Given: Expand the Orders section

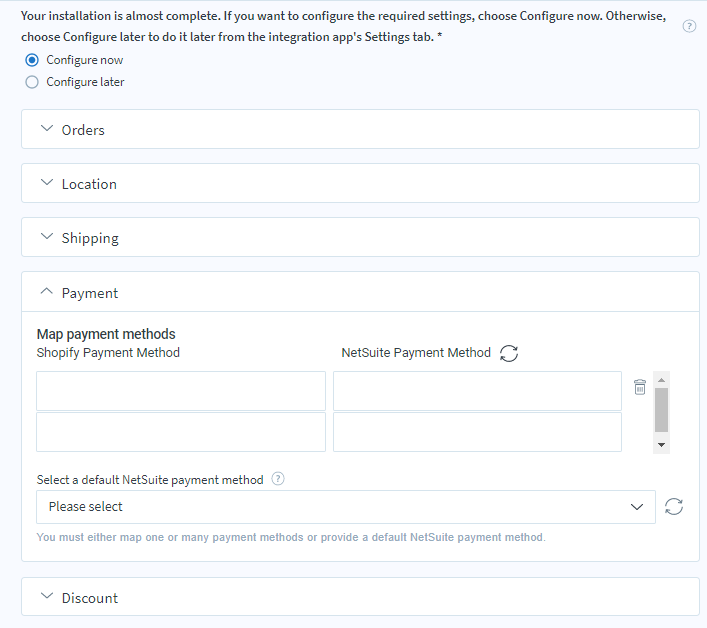Looking at the screenshot, I should coord(360,129).
